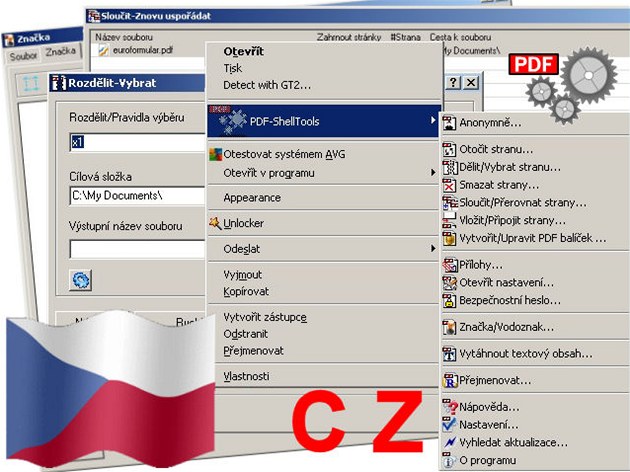
Task: Expand the PDF-ShellTools submenu arrow
Action: coord(433,120)
